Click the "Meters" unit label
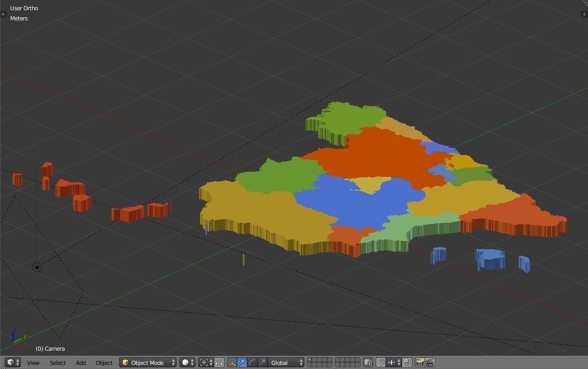The image size is (588, 369). click(19, 18)
